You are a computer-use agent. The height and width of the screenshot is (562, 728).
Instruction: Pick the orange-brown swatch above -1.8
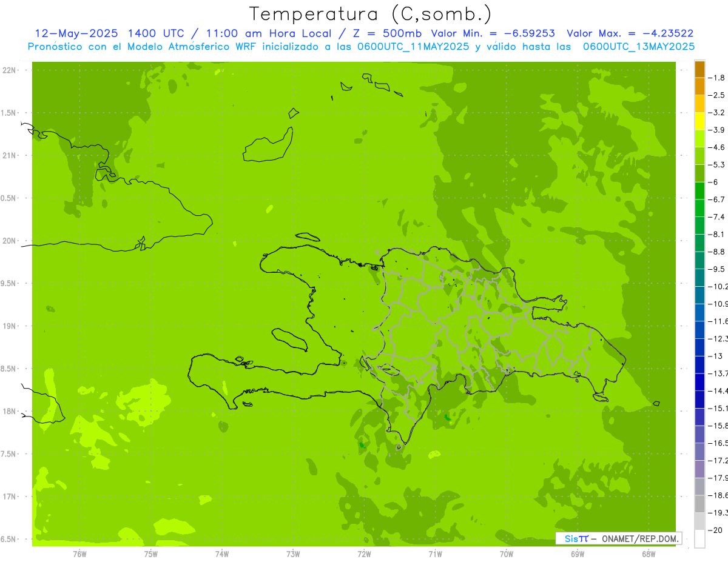coord(699,69)
